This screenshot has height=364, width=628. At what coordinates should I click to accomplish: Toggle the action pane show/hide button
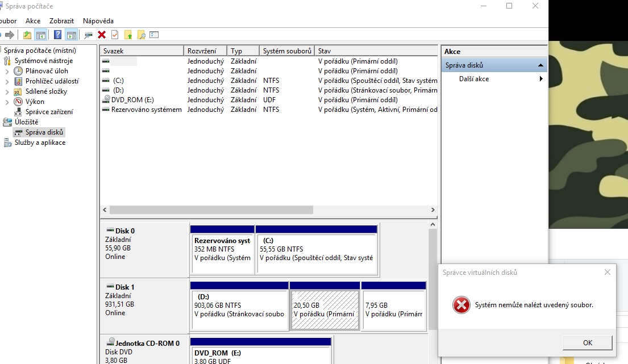pos(71,35)
